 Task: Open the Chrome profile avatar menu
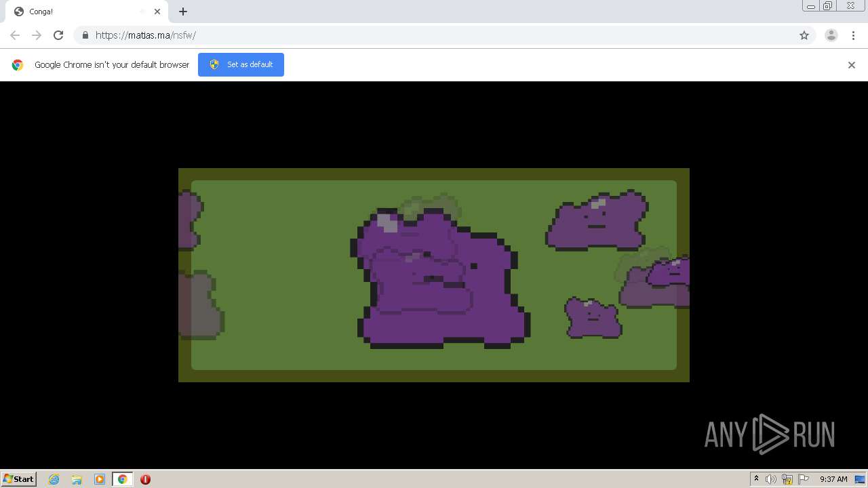(831, 35)
